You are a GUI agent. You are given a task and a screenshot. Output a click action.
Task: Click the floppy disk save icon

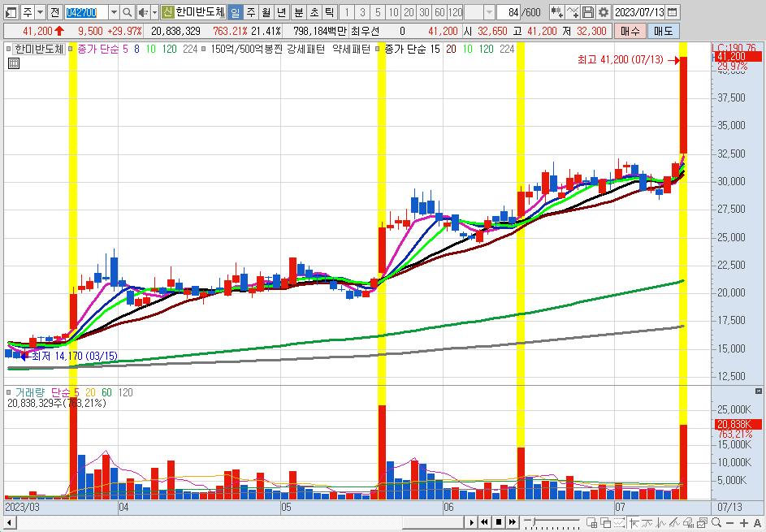tap(588, 12)
